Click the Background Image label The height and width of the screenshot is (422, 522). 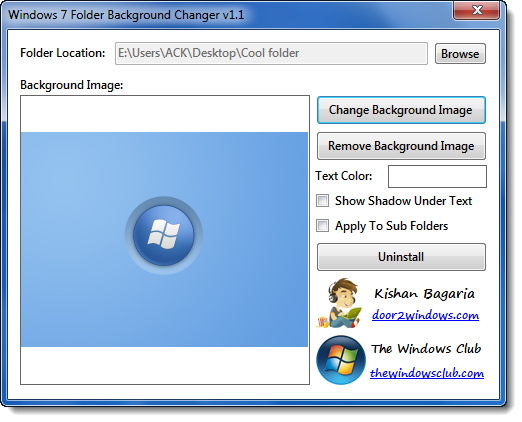pyautogui.click(x=72, y=85)
